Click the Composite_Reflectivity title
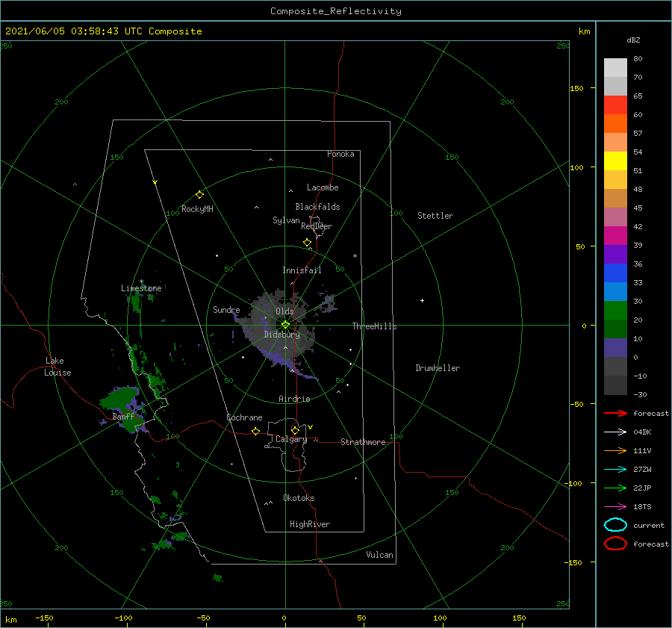Viewport: 672px width, 628px height. [336, 11]
